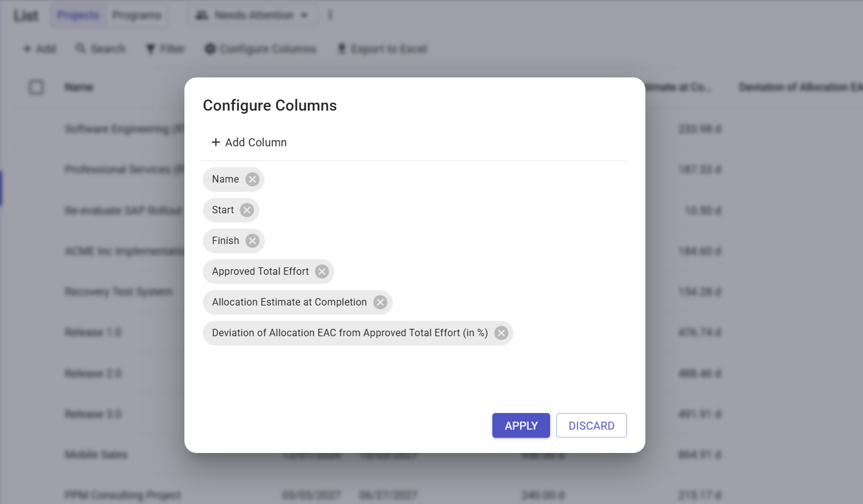
Task: Select the Name chip label
Action: pos(226,179)
